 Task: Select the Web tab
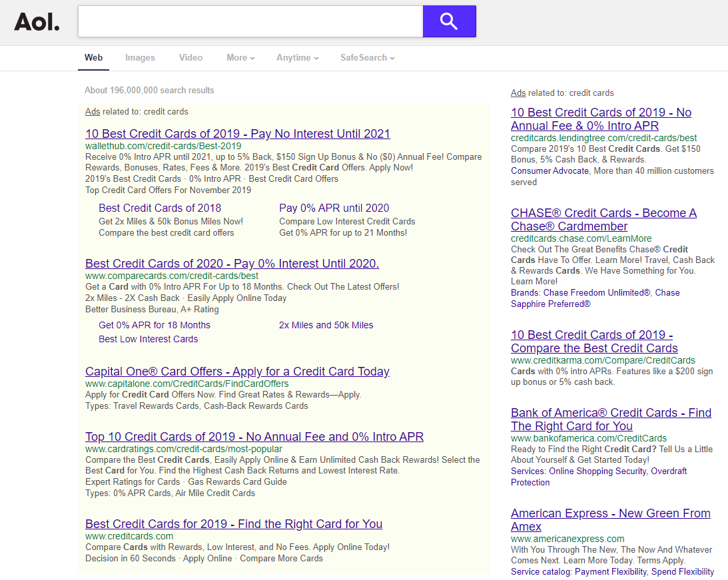tap(93, 58)
